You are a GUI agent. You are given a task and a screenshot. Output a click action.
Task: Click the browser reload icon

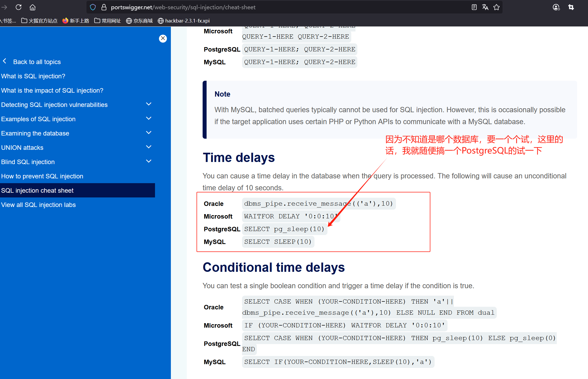pos(19,7)
